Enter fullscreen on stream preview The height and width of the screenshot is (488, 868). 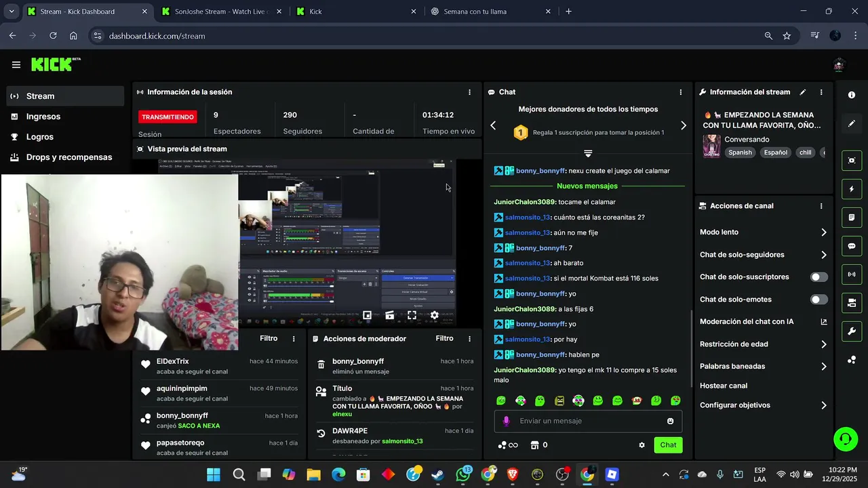click(412, 315)
